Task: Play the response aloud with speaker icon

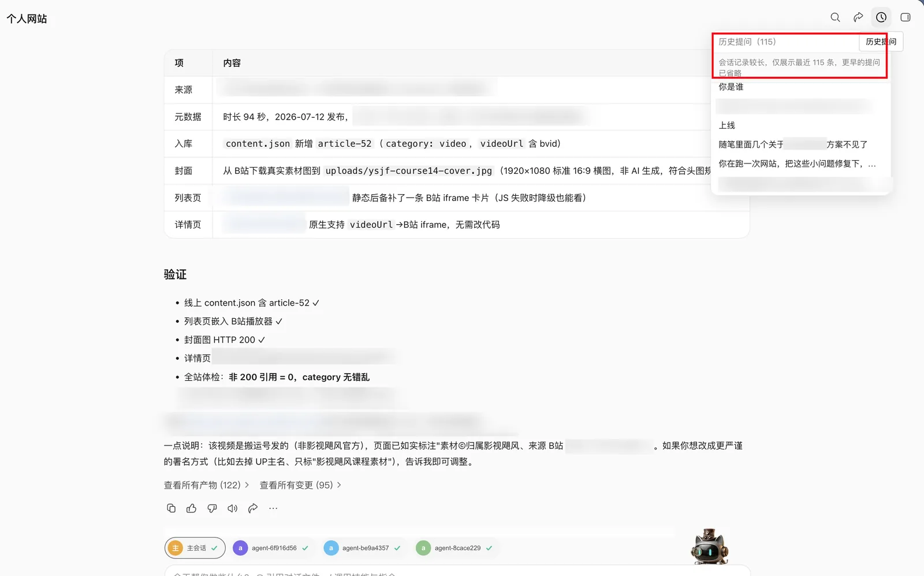Action: coord(232,508)
